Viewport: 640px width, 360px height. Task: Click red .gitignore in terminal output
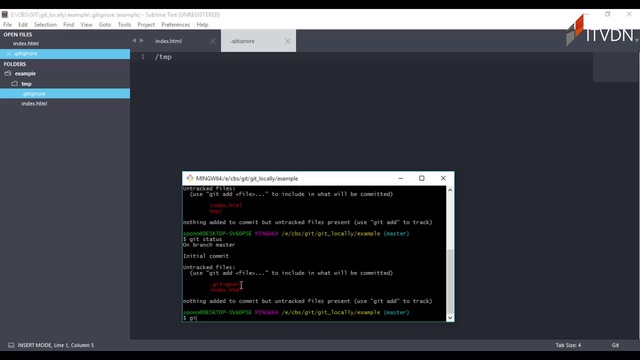226,284
